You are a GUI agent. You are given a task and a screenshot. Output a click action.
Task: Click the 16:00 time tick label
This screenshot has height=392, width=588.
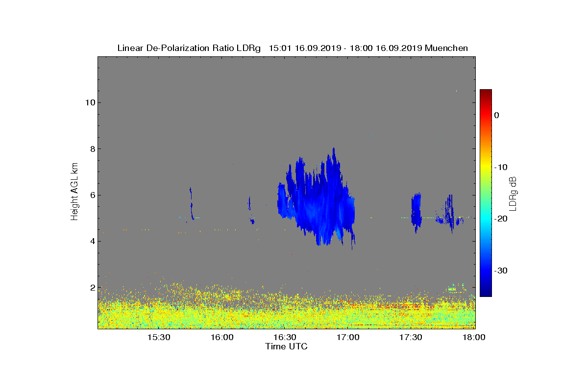point(222,338)
